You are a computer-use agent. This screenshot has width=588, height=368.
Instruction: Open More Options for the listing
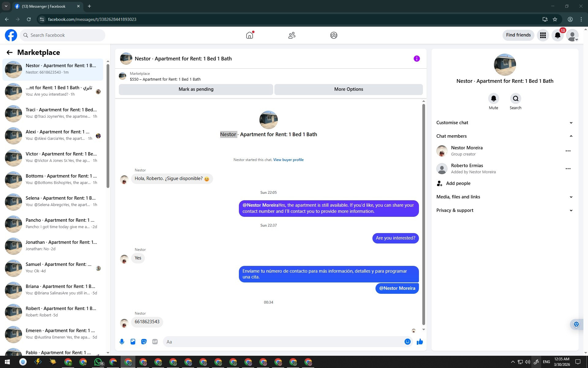(x=349, y=89)
